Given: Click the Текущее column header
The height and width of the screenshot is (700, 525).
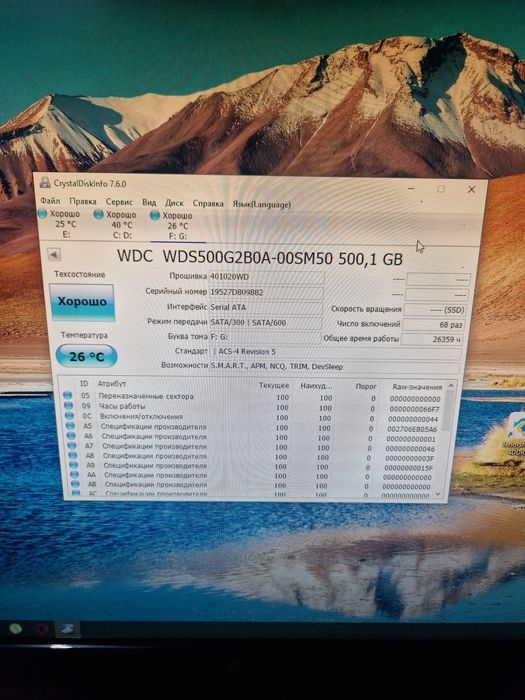Looking at the screenshot, I should coord(274,385).
